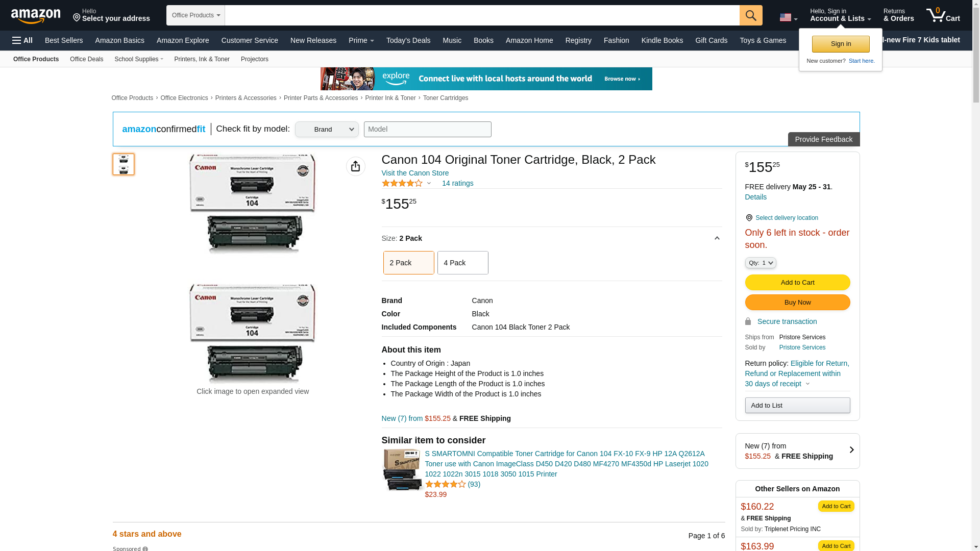Screen dimensions: 980x551
Task: Click the Add to Cart button
Action: pyautogui.click(x=797, y=283)
